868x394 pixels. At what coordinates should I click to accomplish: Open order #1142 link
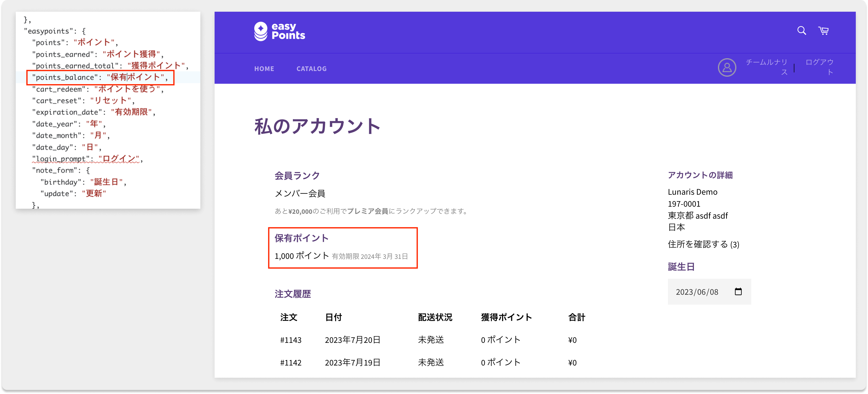(291, 363)
